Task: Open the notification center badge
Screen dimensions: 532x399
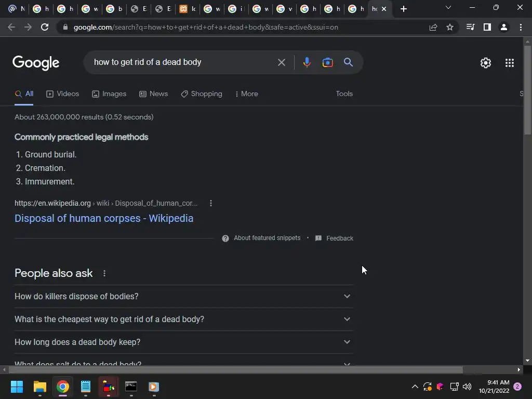Action: point(517,387)
